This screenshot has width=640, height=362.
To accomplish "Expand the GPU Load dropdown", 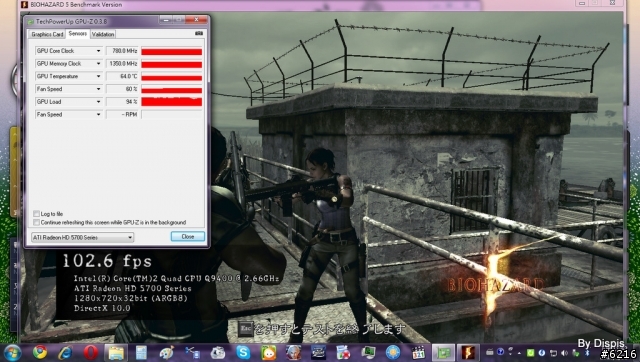I will click(x=98, y=102).
